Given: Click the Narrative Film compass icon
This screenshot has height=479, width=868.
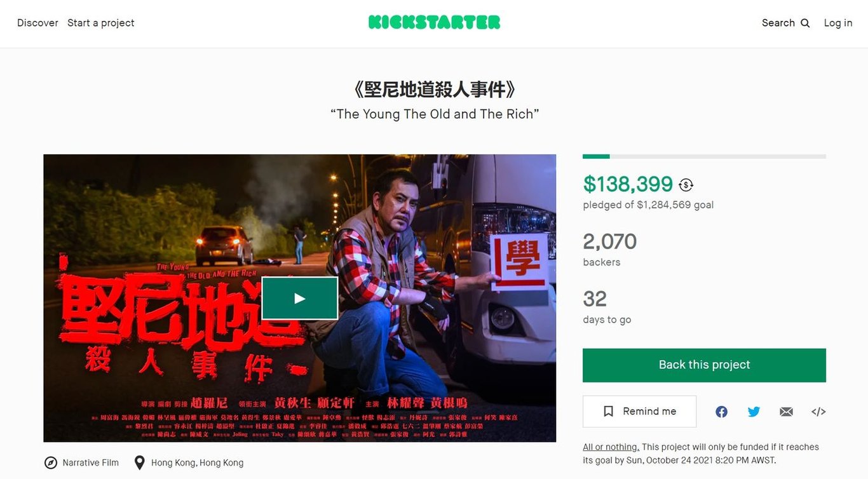Looking at the screenshot, I should tap(51, 462).
